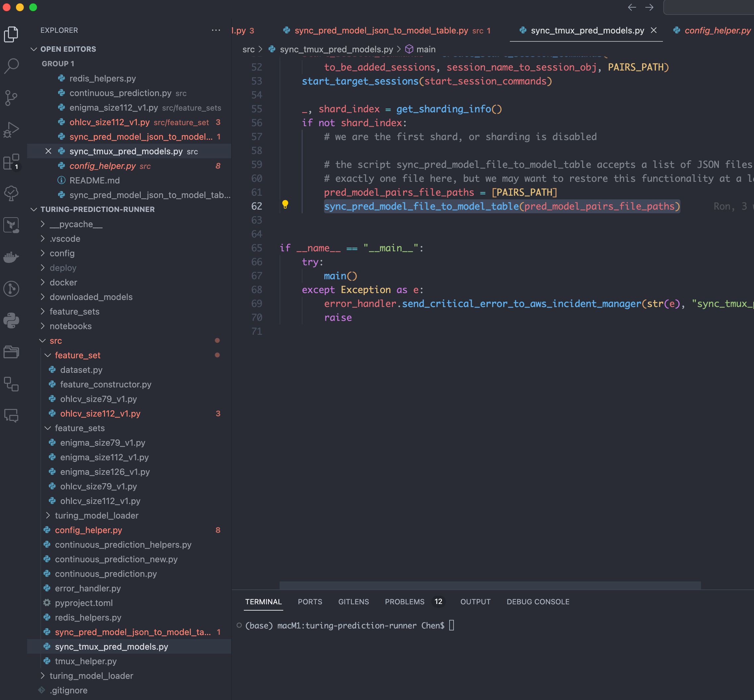Image resolution: width=754 pixels, height=700 pixels.
Task: Open the Search view in activity bar
Action: tap(11, 66)
